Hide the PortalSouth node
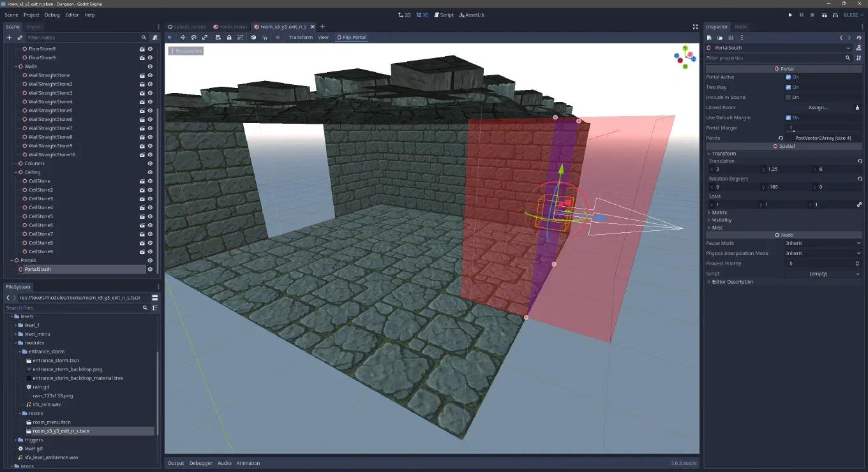This screenshot has height=472, width=868. [151, 269]
